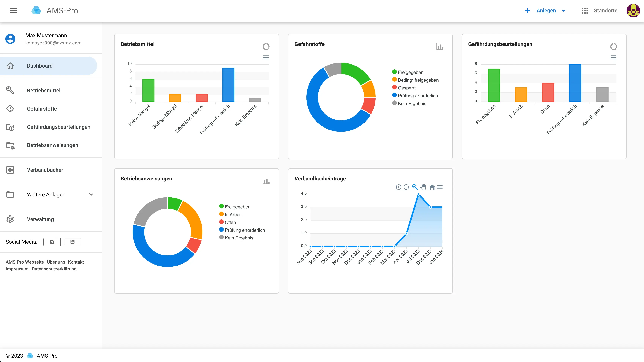644x362 pixels.
Task: Click zoom in on Verbandbucheinträge chart
Action: coord(398,187)
